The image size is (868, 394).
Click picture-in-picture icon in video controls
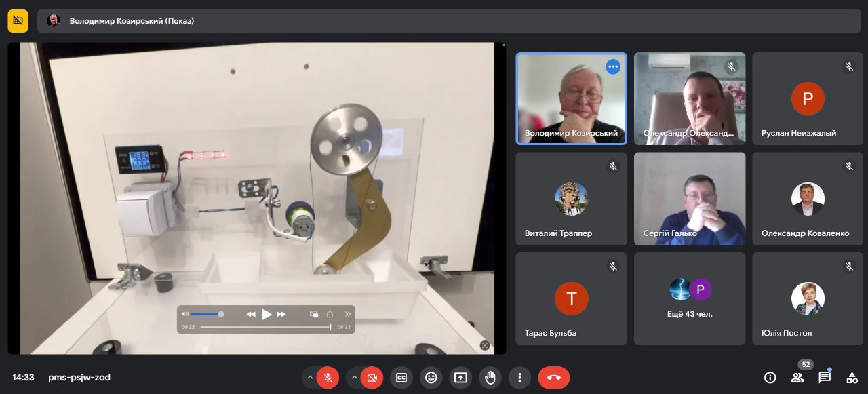314,314
